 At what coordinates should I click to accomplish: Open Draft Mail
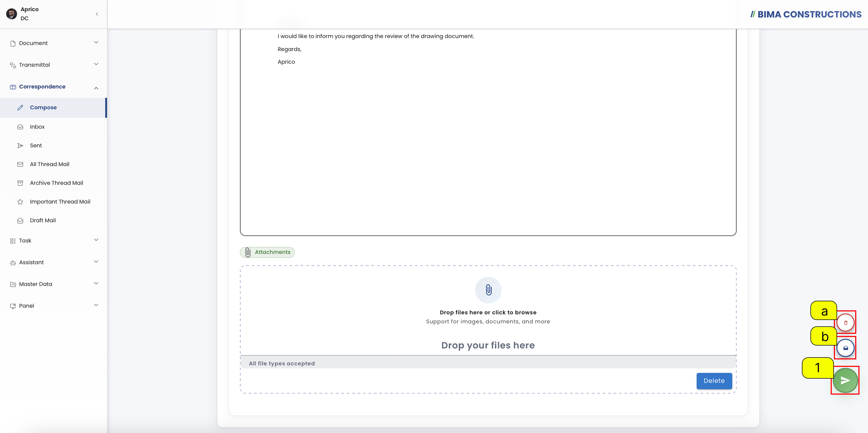coord(53,220)
